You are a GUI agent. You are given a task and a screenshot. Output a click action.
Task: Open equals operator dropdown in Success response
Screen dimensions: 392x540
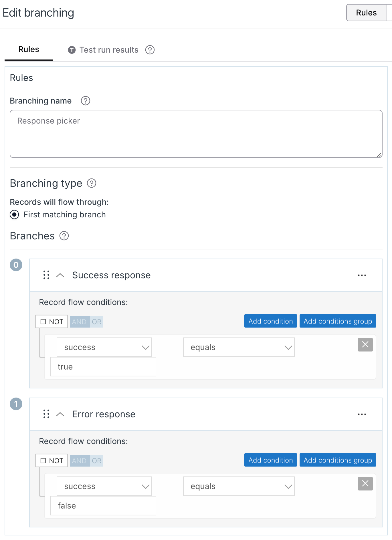239,347
